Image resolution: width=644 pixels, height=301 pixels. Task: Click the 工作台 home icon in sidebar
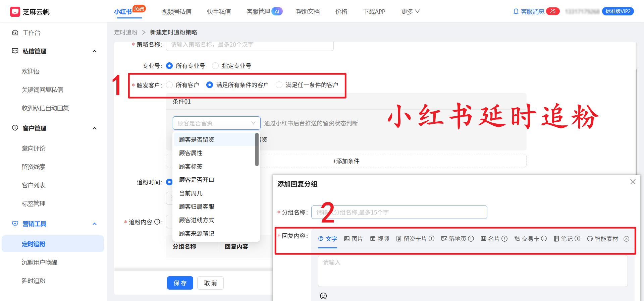15,33
